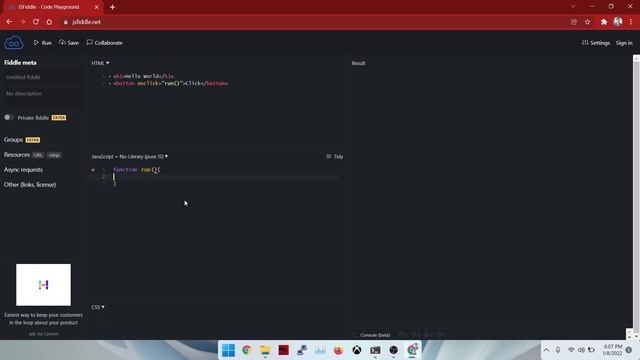640x360 pixels.
Task: Open the terminal app from taskbar
Action: tap(375, 350)
